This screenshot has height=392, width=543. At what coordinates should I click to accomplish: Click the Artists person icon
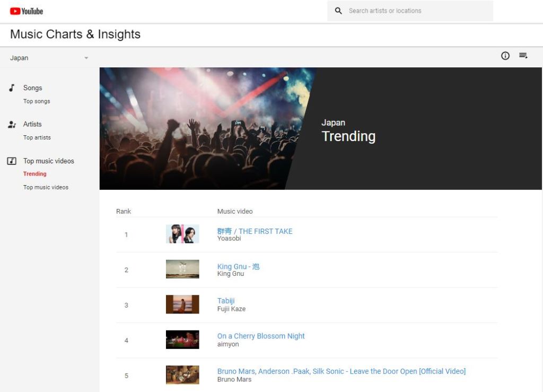tap(12, 124)
